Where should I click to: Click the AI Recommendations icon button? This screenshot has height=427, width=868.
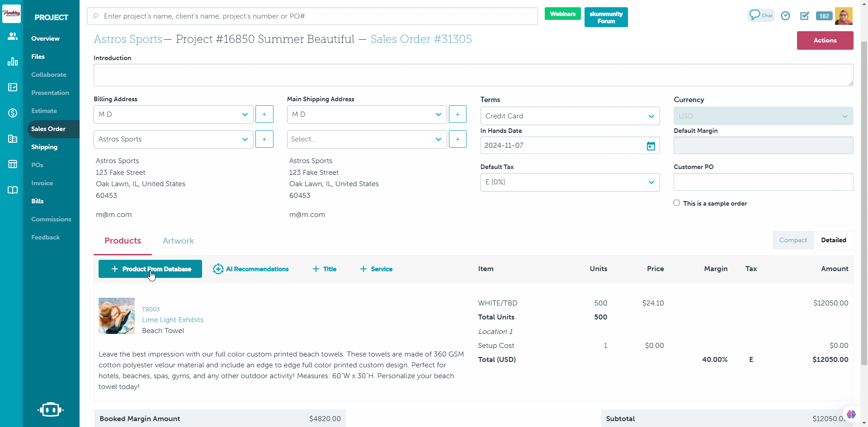coord(251,269)
